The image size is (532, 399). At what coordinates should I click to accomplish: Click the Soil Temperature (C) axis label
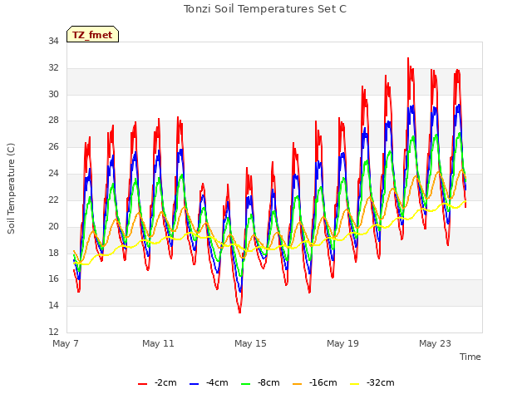click(11, 189)
